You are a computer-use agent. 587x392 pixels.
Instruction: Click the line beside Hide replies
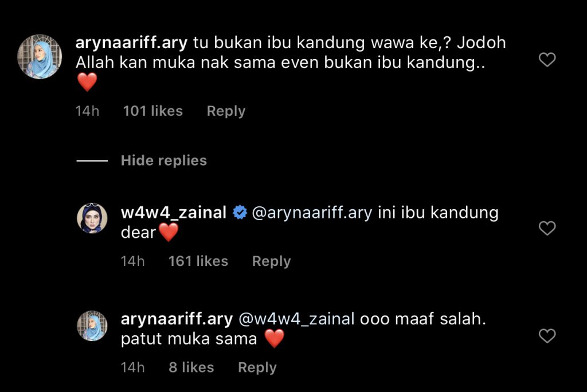click(92, 161)
